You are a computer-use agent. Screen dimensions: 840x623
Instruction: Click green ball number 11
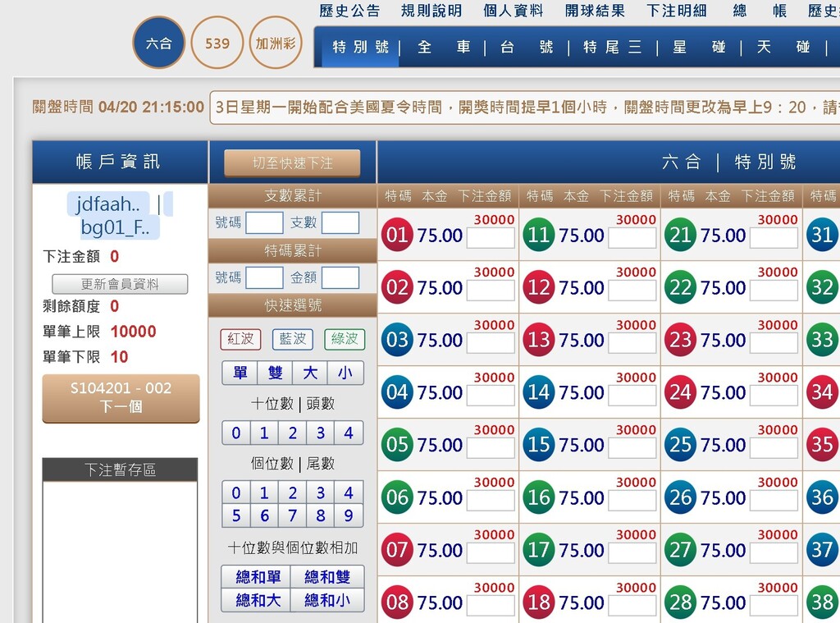pyautogui.click(x=539, y=236)
